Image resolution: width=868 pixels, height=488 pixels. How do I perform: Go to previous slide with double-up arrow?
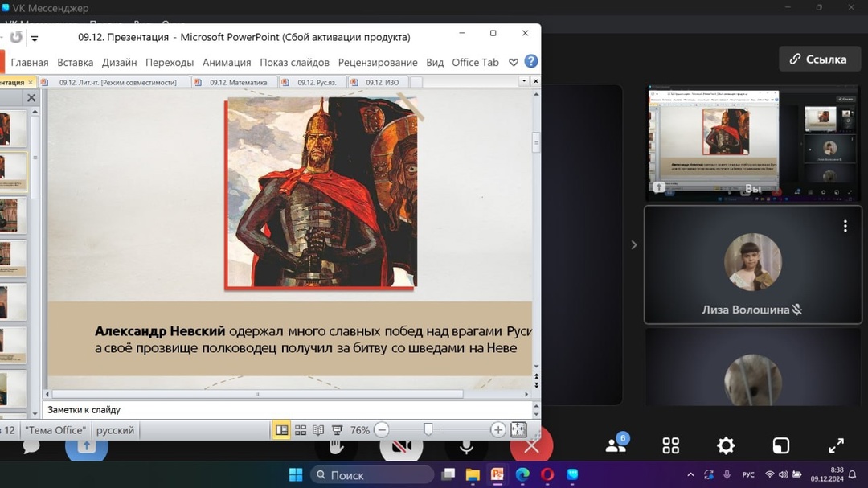coord(536,377)
